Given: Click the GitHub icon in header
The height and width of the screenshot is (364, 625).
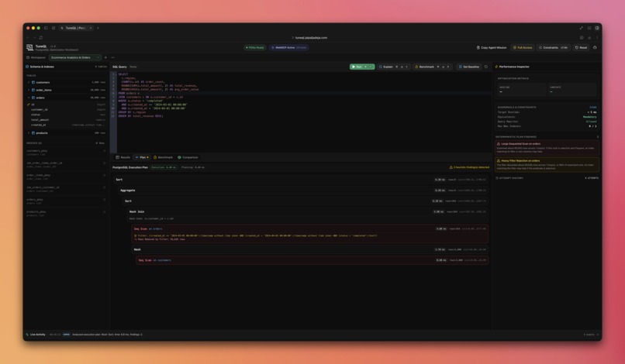Looking at the screenshot, I should 595,48.
